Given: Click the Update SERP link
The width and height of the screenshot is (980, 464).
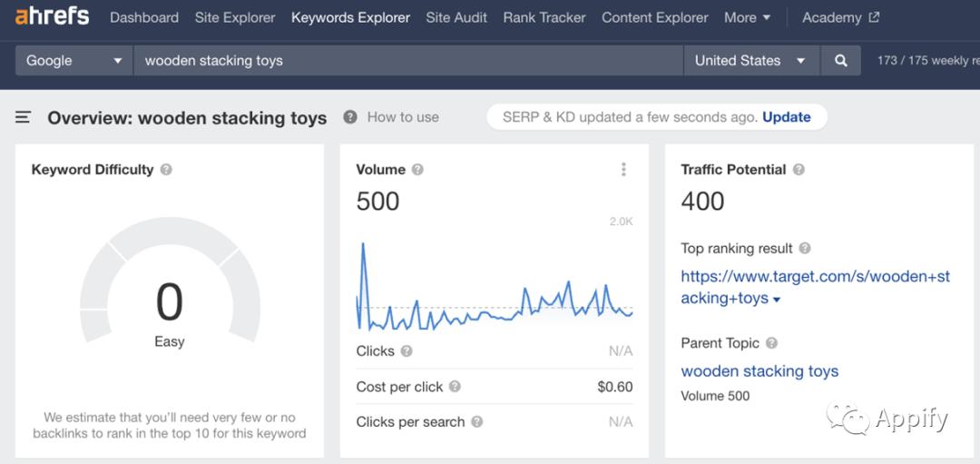Looking at the screenshot, I should click(786, 117).
